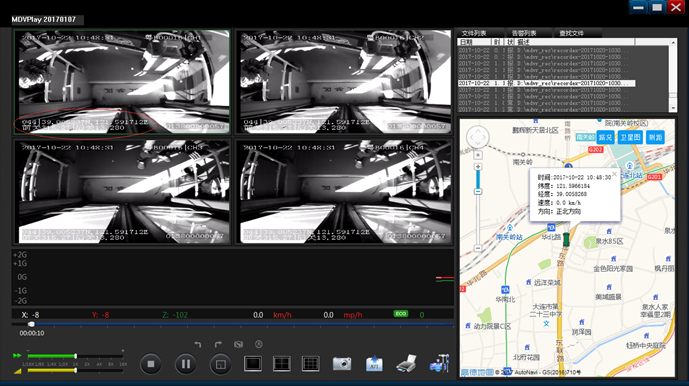Select the CH1 video pane
The width and height of the screenshot is (689, 386).
[x=122, y=82]
